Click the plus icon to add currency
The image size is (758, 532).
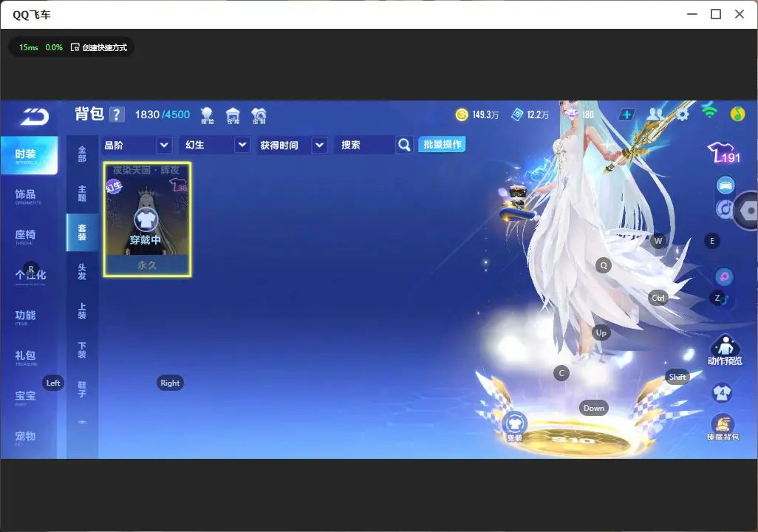pos(626,115)
